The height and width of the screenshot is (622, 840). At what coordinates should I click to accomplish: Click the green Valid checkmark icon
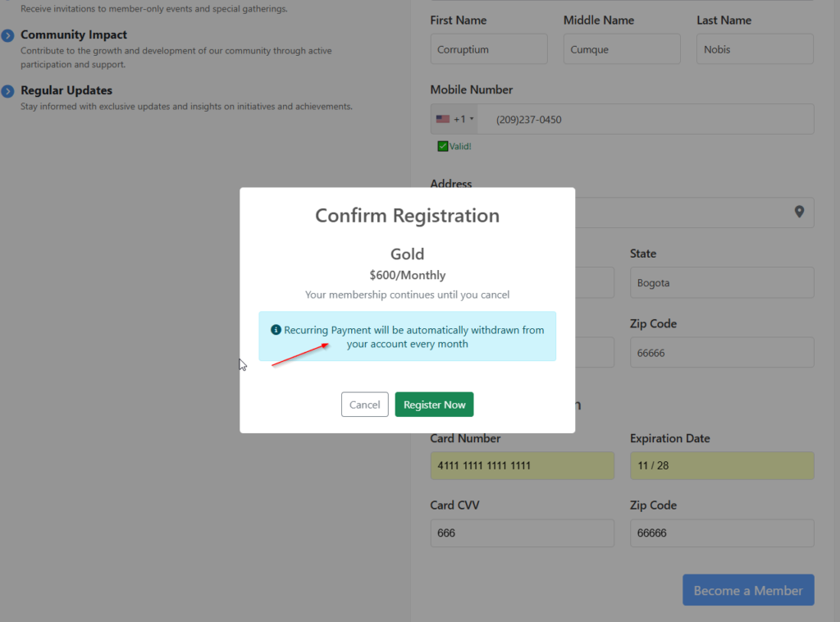coord(443,146)
